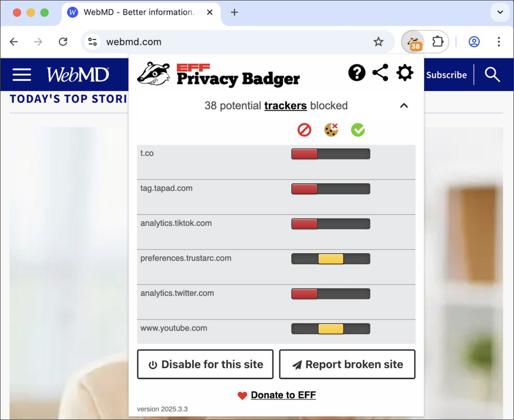
Task: Click the red block-all tracker icon
Action: [304, 130]
